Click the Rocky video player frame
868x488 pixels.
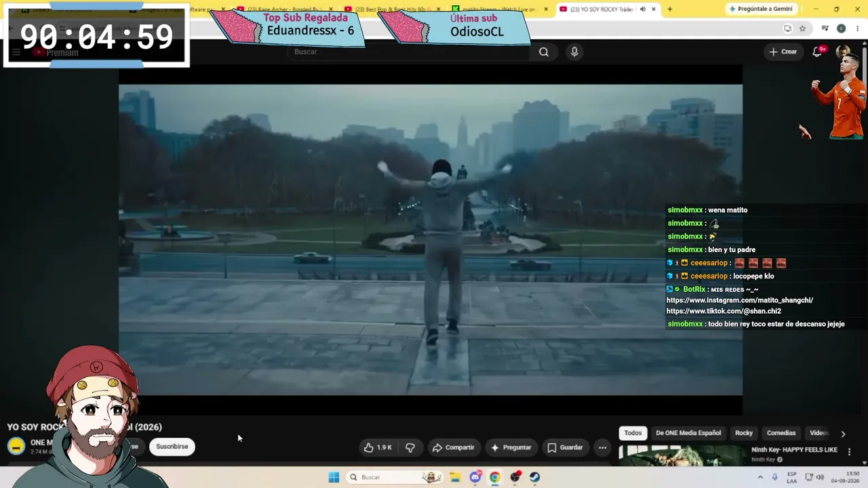tap(431, 239)
